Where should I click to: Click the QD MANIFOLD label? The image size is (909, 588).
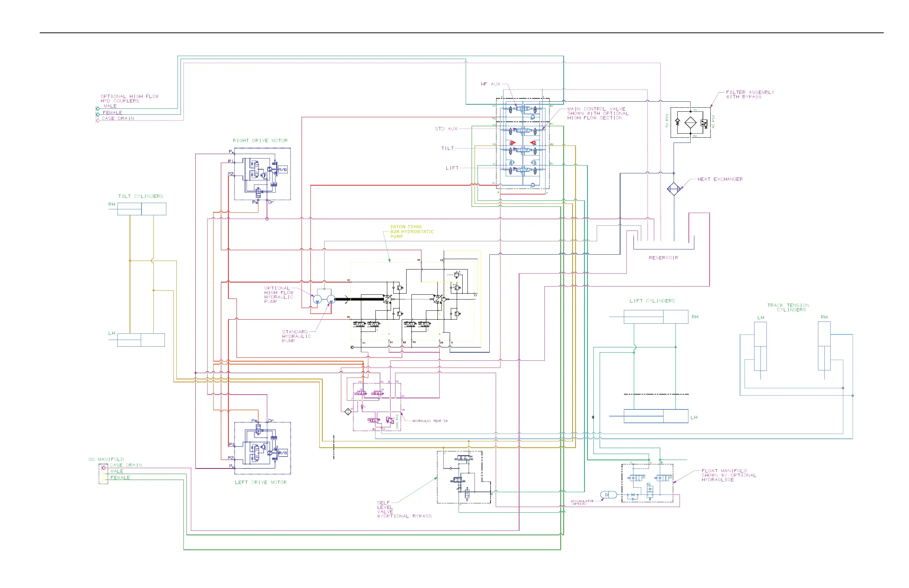pos(106,459)
